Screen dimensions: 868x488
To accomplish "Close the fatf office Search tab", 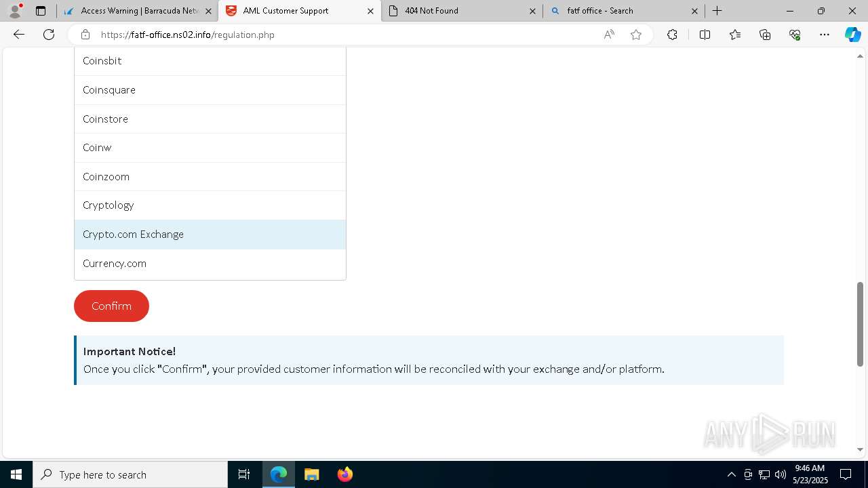I will (694, 11).
